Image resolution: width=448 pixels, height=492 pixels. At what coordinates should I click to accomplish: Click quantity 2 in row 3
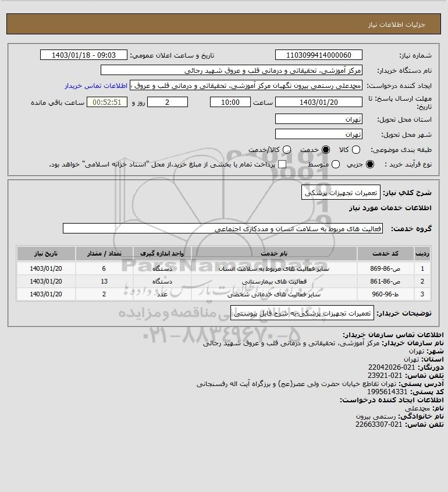click(104, 294)
